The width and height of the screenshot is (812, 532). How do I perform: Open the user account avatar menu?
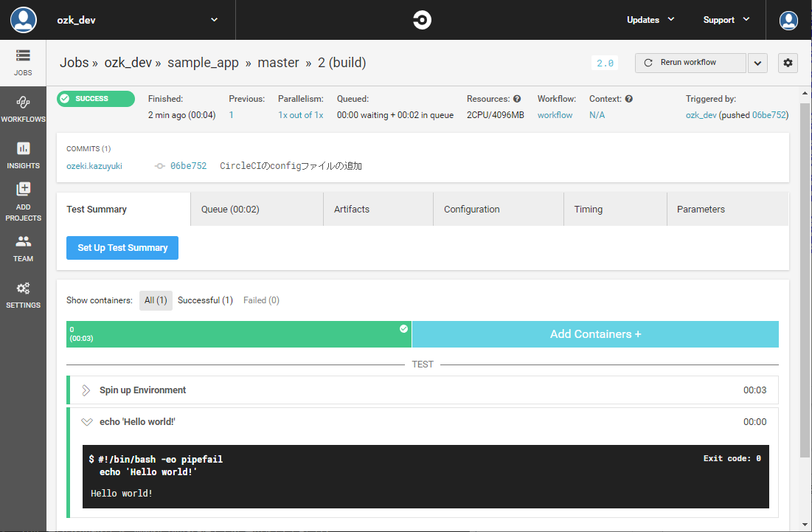tap(788, 20)
